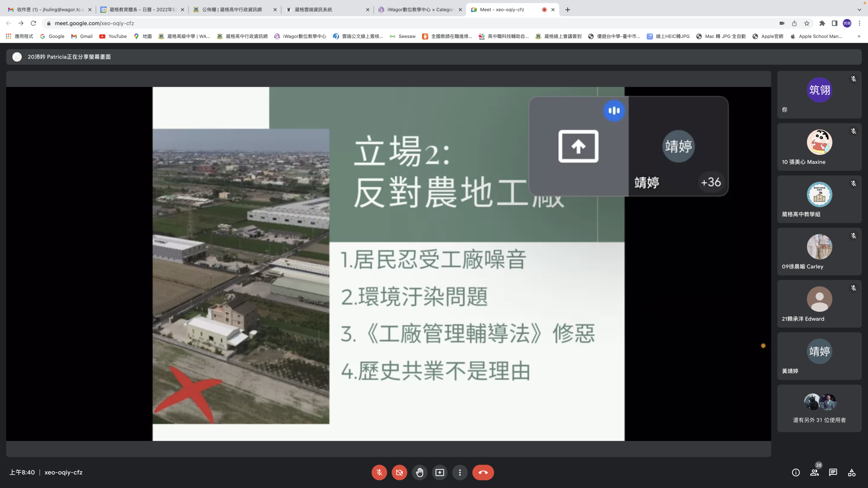Toggle raise hand button
Viewport: 868px width, 488px height.
[x=420, y=472]
